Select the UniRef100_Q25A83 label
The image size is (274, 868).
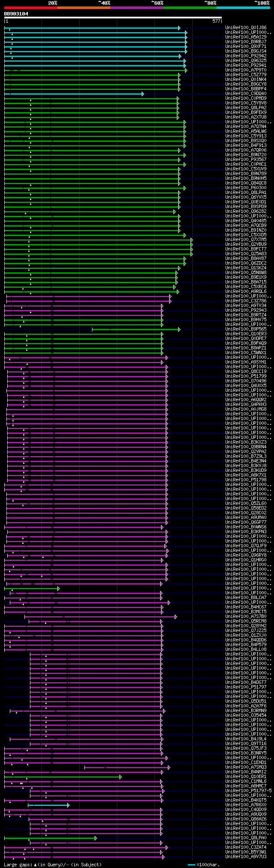click(246, 254)
